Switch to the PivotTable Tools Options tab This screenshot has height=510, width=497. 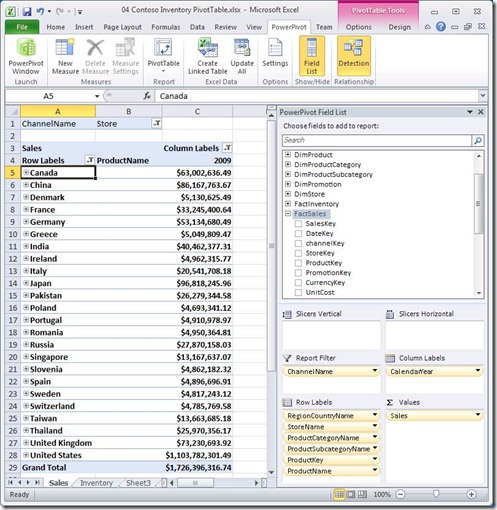tap(358, 27)
